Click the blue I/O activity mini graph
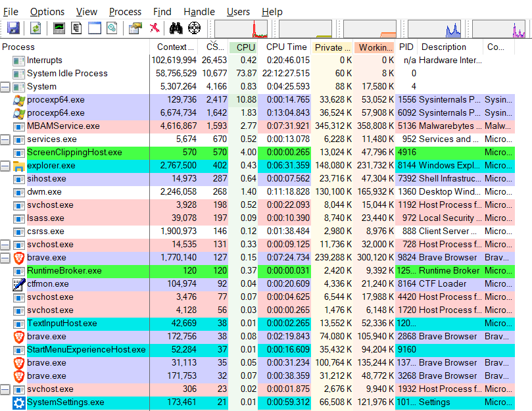 coord(434,29)
